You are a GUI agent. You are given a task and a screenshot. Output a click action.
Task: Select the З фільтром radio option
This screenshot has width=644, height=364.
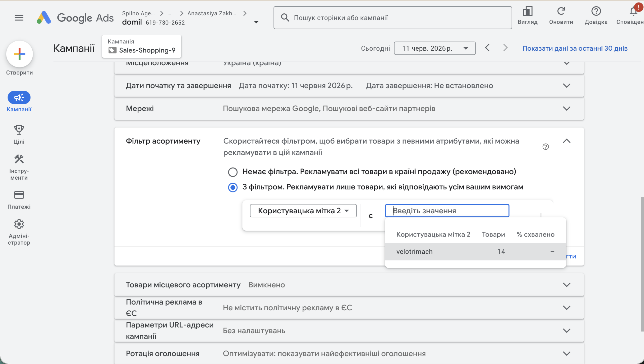(x=233, y=187)
